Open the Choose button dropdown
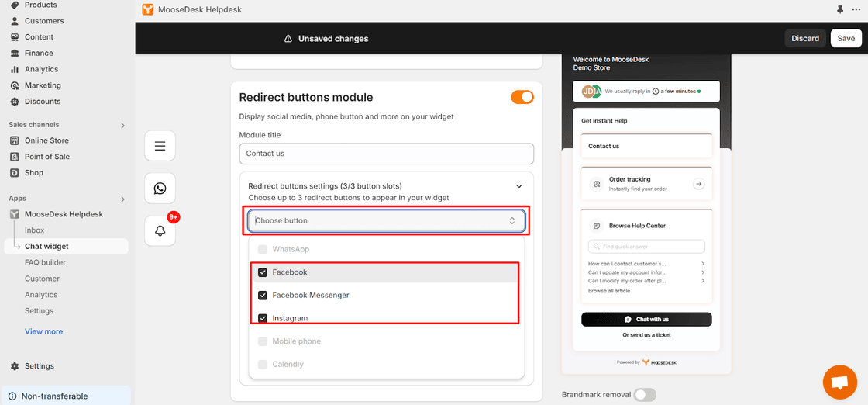Image resolution: width=868 pixels, height=405 pixels. pyautogui.click(x=387, y=220)
